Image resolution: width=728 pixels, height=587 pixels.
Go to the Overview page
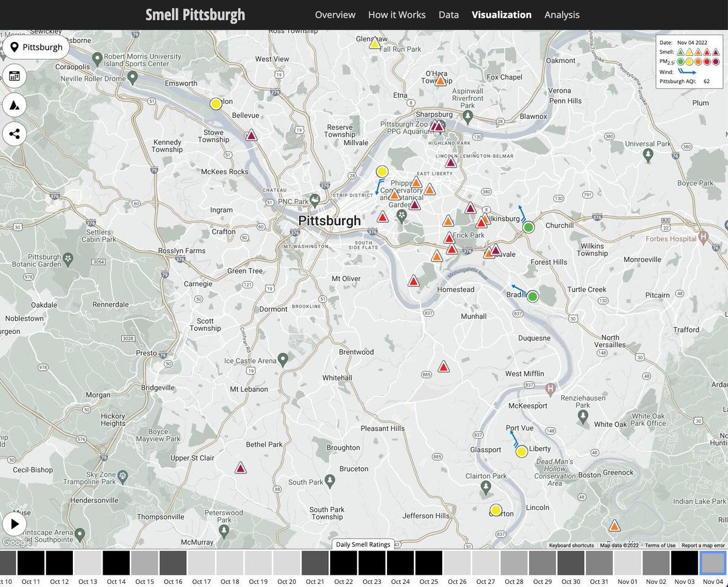pos(335,15)
